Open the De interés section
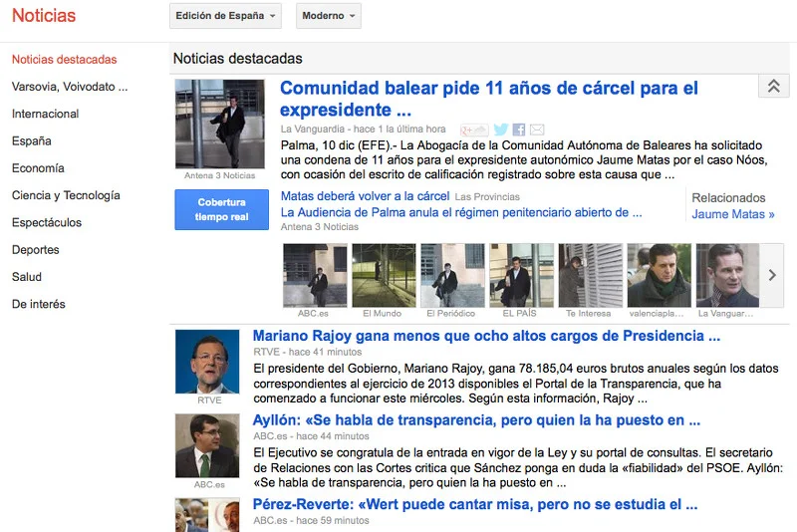The image size is (797, 532). pos(39,304)
